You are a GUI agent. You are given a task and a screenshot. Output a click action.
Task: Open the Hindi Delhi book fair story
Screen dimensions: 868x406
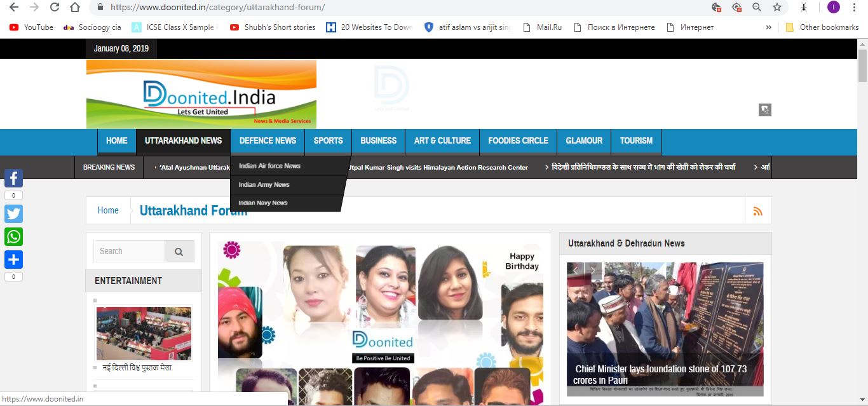coord(137,367)
